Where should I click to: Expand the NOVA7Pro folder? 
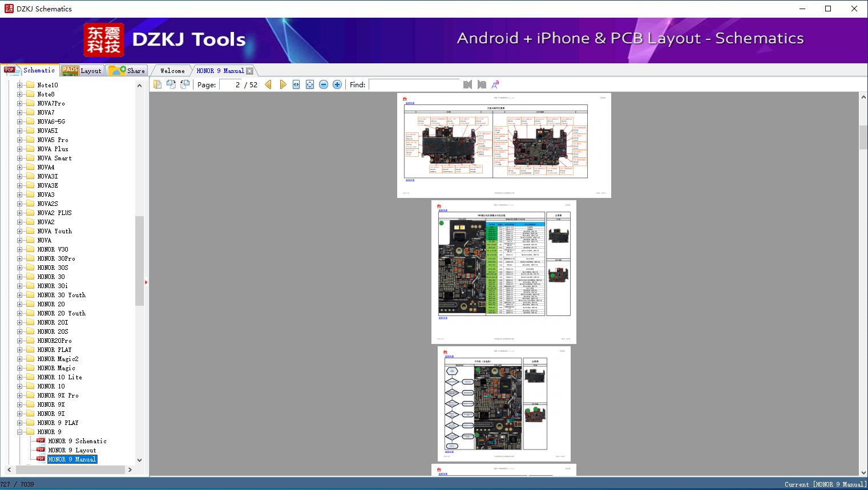20,103
